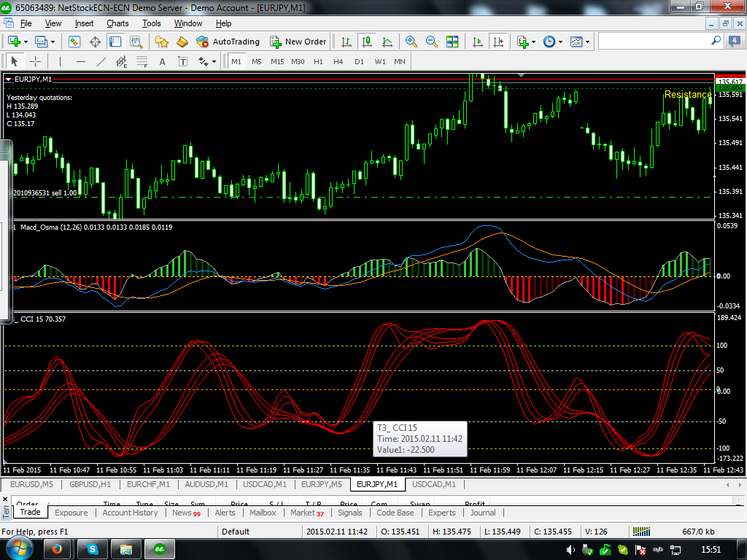Screen dimensions: 747x560
Task: Open the Strategy Tester icon
Action: 136,42
